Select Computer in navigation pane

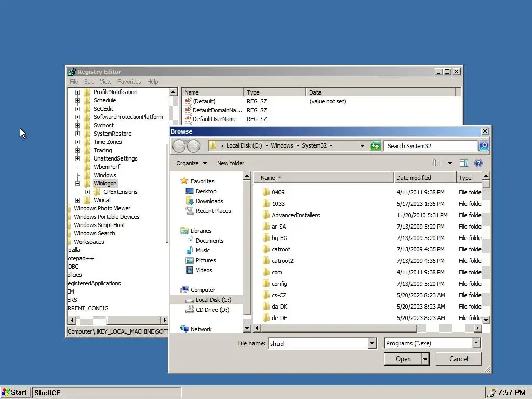click(203, 290)
